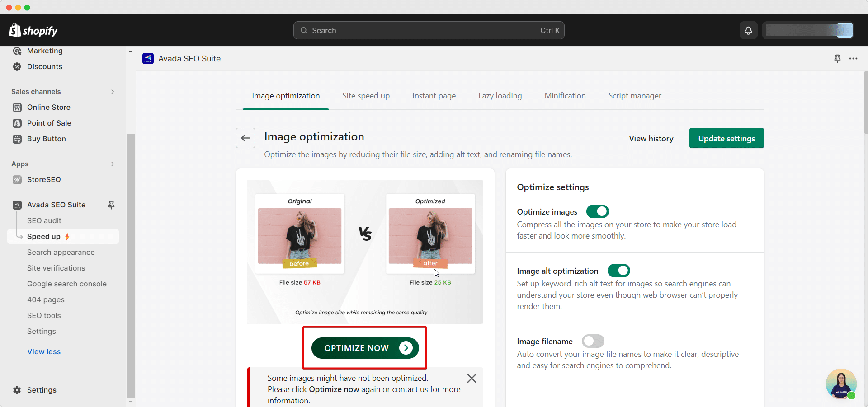Click the 'File size 25 KB' text
This screenshot has width=868, height=407.
pos(430,282)
